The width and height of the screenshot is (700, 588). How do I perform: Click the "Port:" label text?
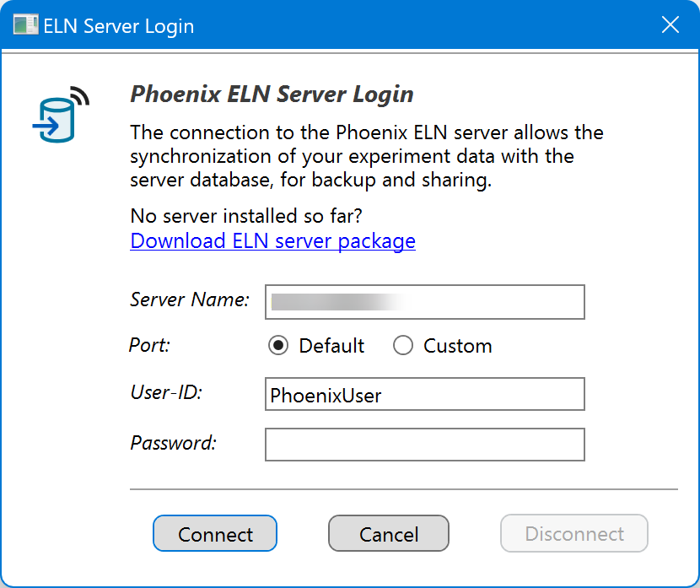pyautogui.click(x=149, y=345)
